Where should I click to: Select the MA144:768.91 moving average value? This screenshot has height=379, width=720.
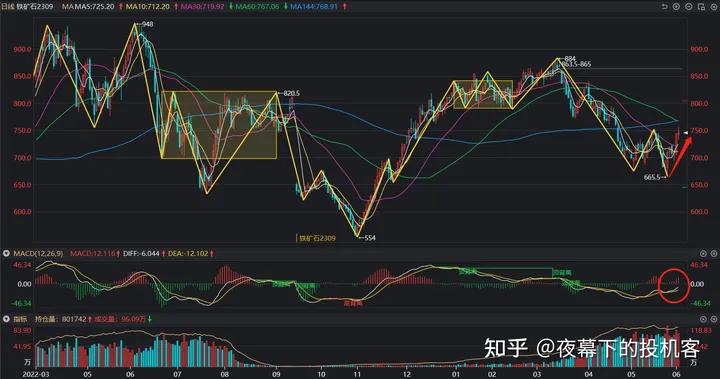(x=314, y=7)
